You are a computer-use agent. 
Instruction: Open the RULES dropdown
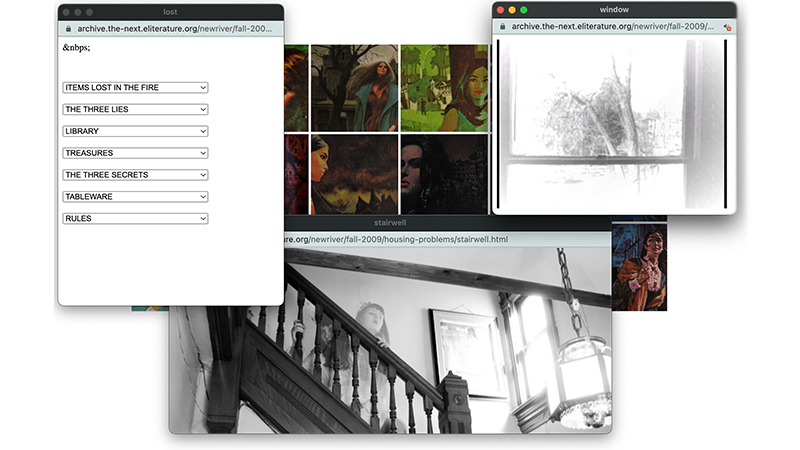coord(135,218)
